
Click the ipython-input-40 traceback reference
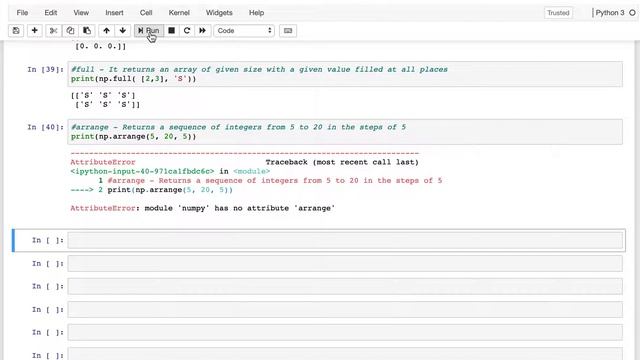(142, 171)
